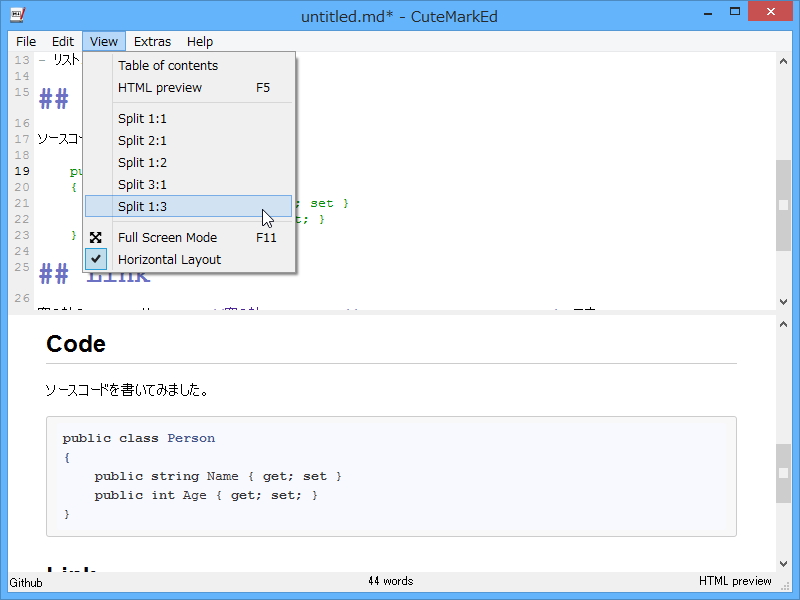Click the Github style label in status bar

pyautogui.click(x=26, y=583)
